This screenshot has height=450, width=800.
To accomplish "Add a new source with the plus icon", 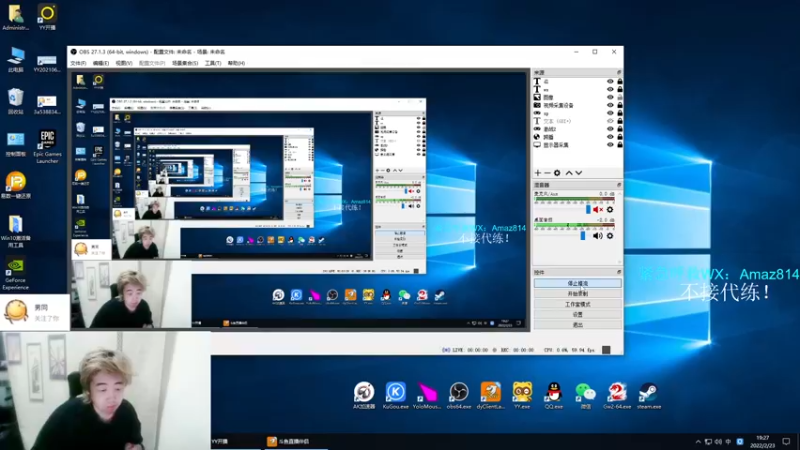I will 537,173.
